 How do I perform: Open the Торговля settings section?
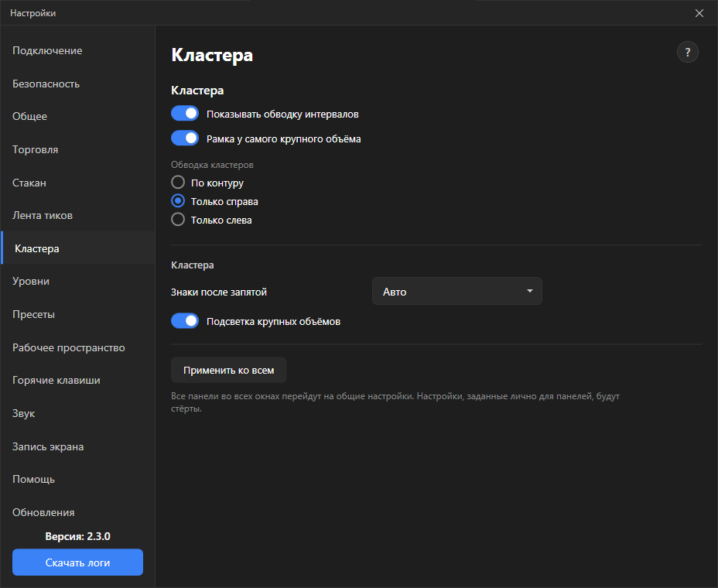[78, 150]
